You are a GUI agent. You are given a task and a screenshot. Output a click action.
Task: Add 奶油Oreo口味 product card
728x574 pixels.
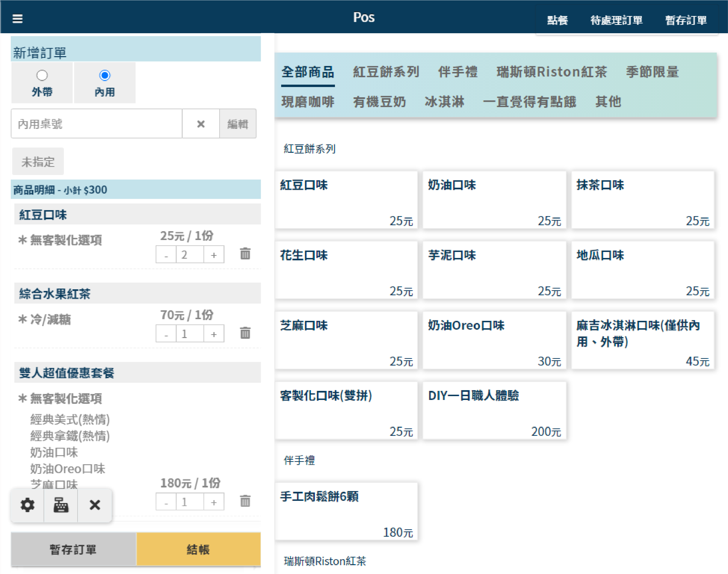point(494,340)
